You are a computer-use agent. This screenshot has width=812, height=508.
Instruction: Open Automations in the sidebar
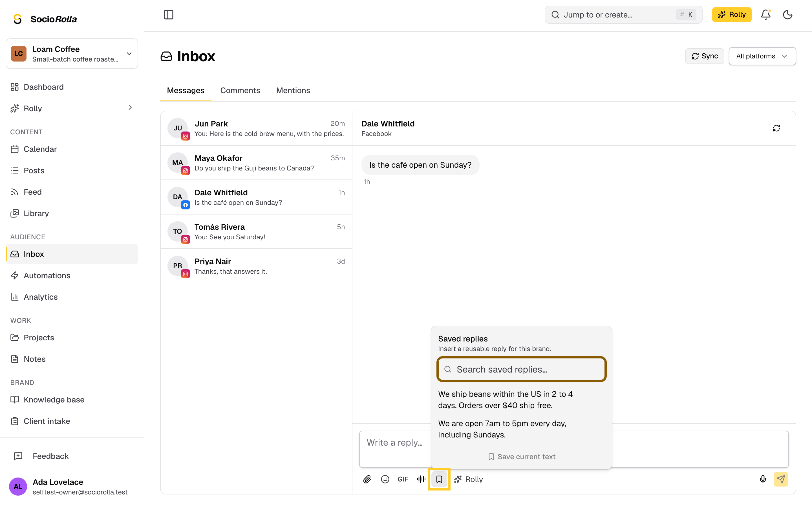coord(72,275)
